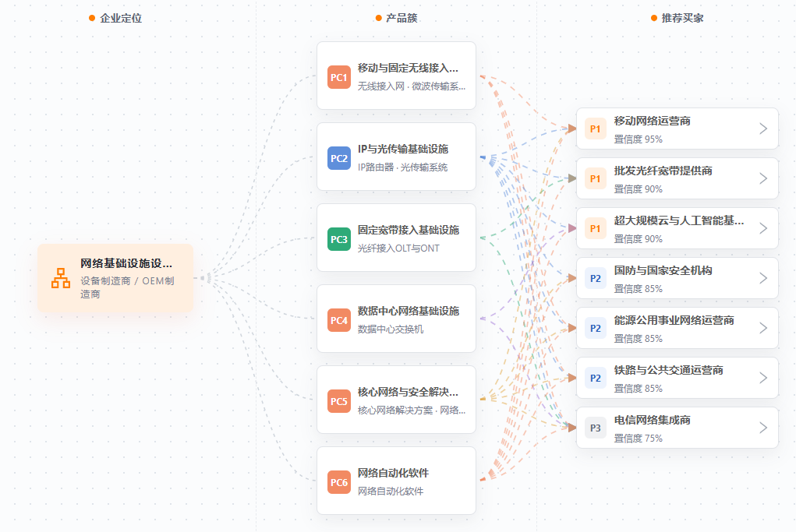796x532 pixels.
Task: Expand 国防与国家安全机构 chevron arrow
Action: (763, 278)
